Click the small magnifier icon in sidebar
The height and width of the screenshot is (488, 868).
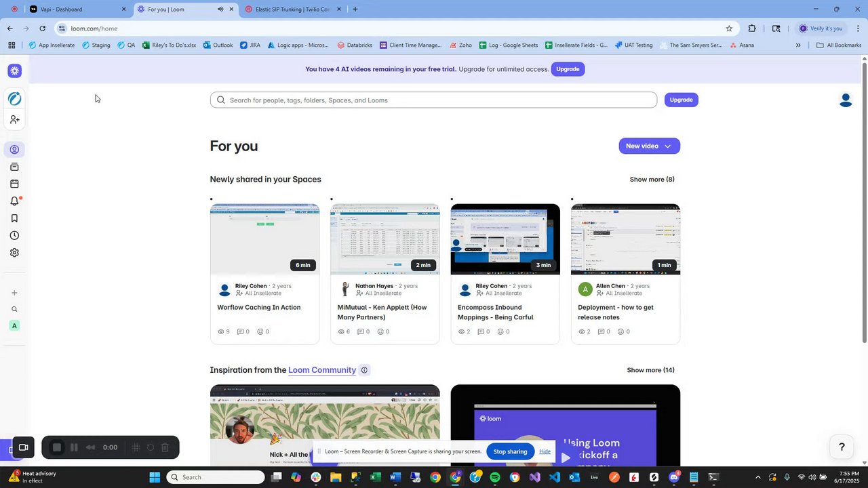[14, 309]
